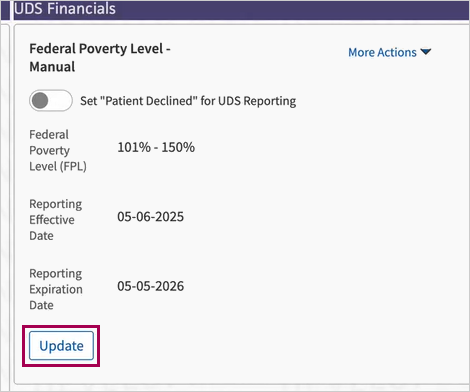Image resolution: width=470 pixels, height=392 pixels.
Task: Click the 'Set "Patient Declined" for UDS Reporting' label
Action: click(x=188, y=101)
